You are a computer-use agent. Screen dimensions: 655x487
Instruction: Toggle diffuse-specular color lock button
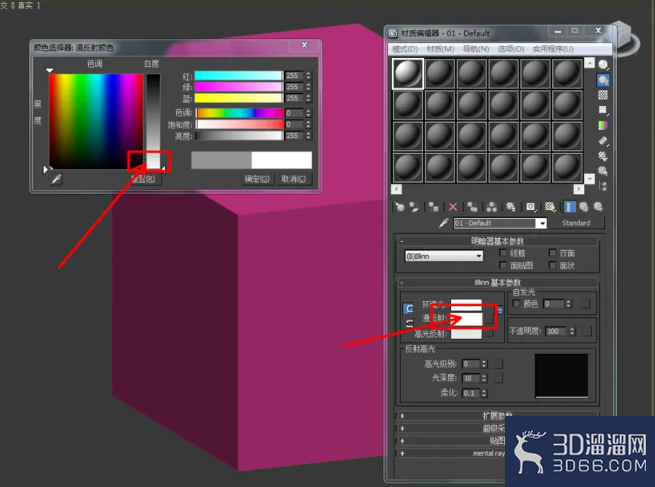[x=409, y=323]
